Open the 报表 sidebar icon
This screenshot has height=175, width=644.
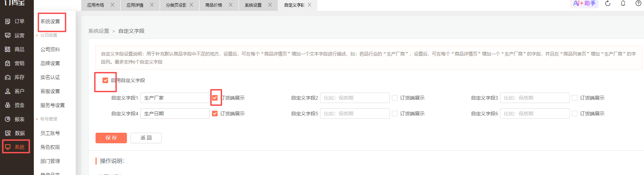coord(8,119)
